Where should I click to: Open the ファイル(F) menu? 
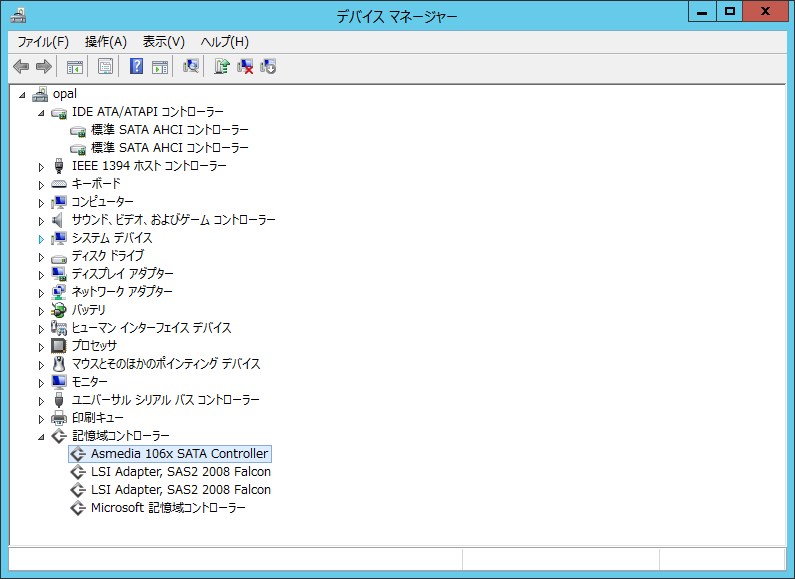(x=43, y=42)
